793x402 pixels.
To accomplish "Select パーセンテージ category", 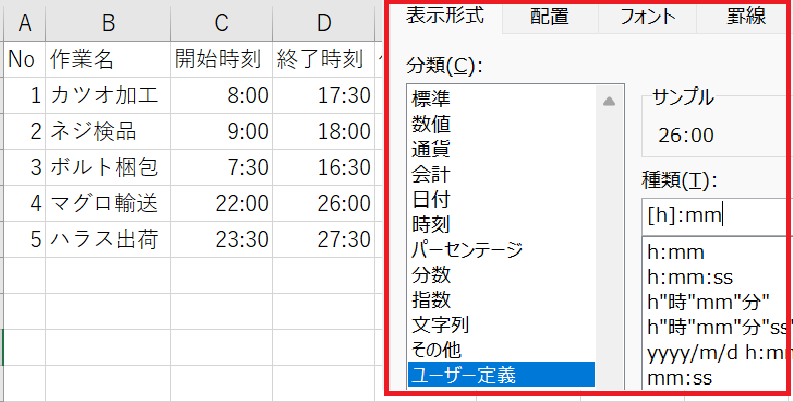I will [466, 249].
